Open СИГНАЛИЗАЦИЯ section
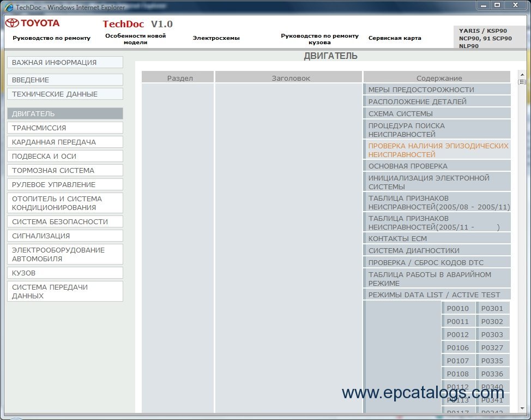The height and width of the screenshot is (420, 531). (65, 236)
